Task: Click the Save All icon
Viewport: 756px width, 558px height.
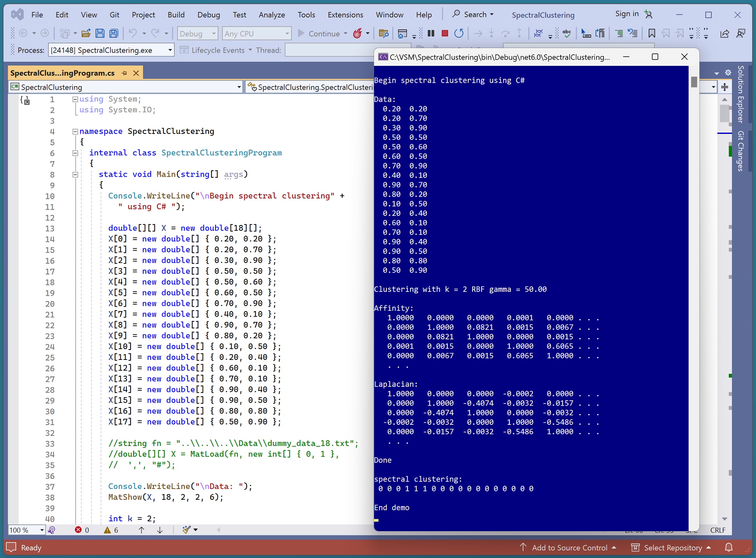Action: 114,33
